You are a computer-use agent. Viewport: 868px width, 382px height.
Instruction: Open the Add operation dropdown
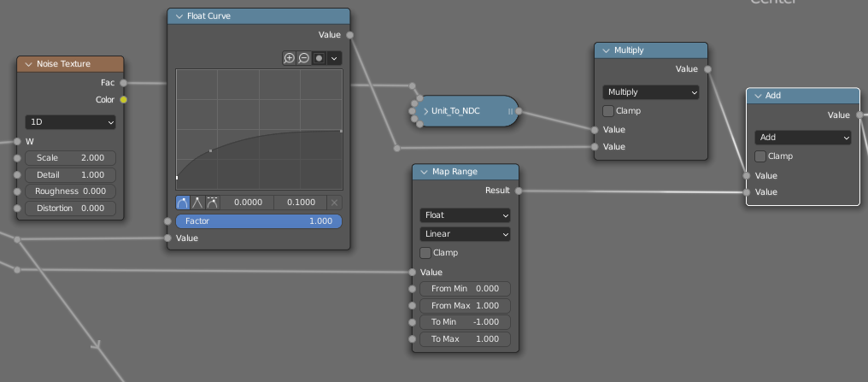pos(803,138)
